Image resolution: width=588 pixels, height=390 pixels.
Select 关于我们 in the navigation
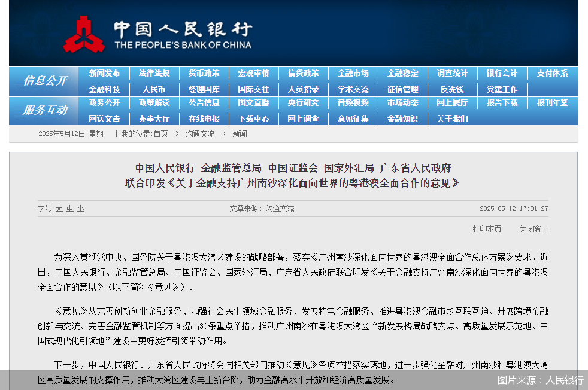pyautogui.click(x=452, y=119)
